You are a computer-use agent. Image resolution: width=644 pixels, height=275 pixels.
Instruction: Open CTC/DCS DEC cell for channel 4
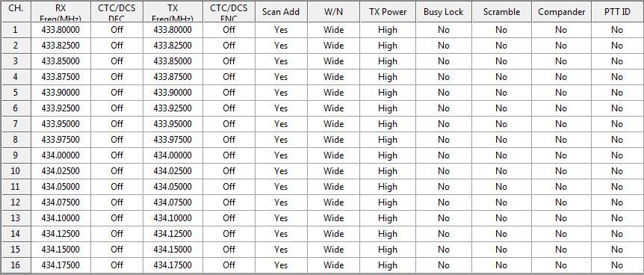click(x=117, y=77)
